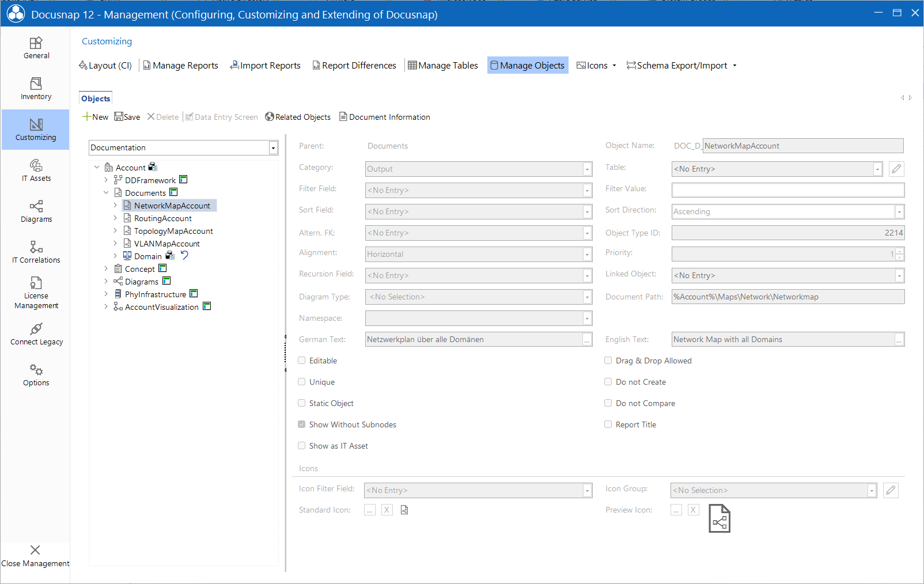Toggle the Editable checkbox

point(301,361)
